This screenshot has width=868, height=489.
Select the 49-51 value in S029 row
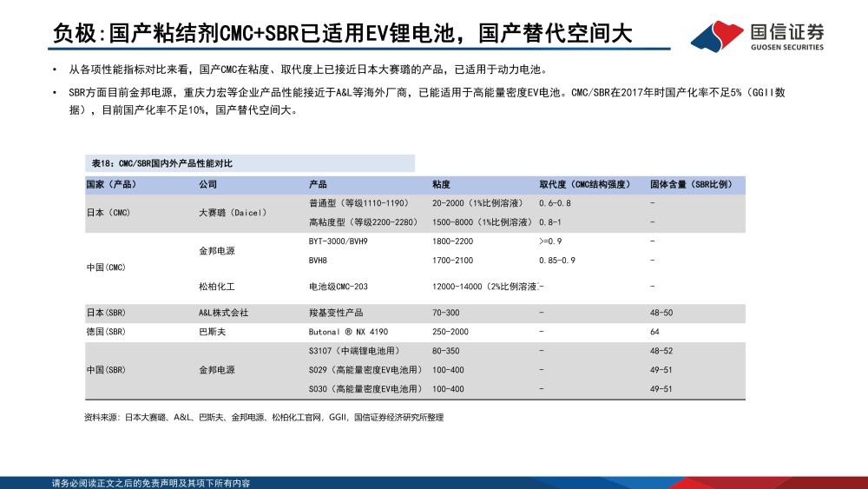coord(661,370)
